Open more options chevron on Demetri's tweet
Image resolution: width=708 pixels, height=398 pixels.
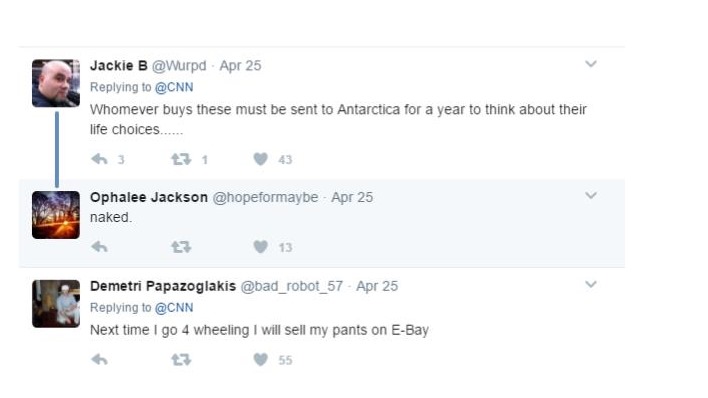pyautogui.click(x=591, y=284)
